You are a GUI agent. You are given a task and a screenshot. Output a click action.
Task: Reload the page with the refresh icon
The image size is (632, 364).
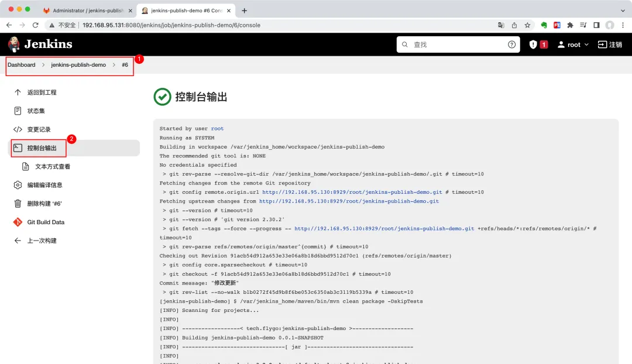pos(36,25)
